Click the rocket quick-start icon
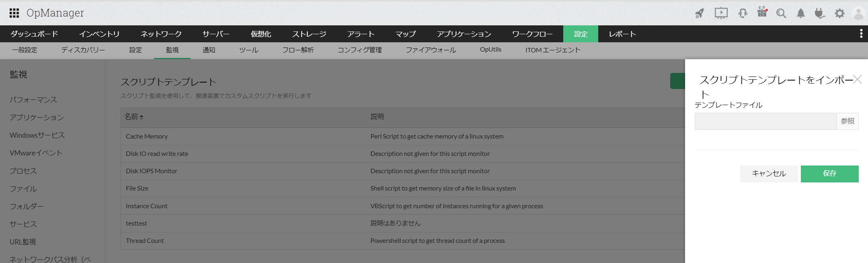 click(700, 13)
